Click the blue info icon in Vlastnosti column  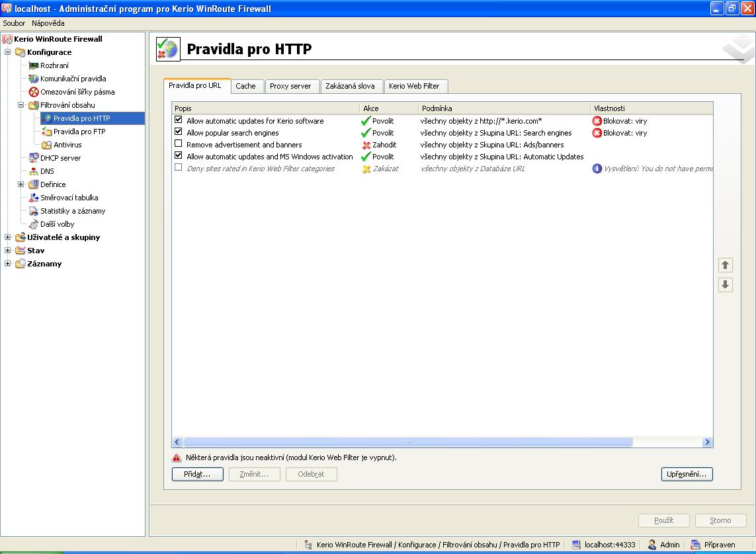(x=597, y=169)
